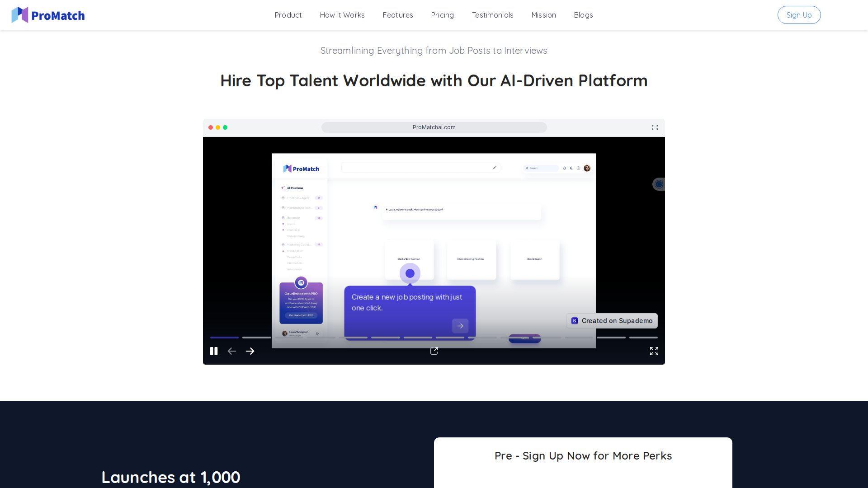Open demo in new tab icon
This screenshot has width=868, height=488.
(434, 351)
